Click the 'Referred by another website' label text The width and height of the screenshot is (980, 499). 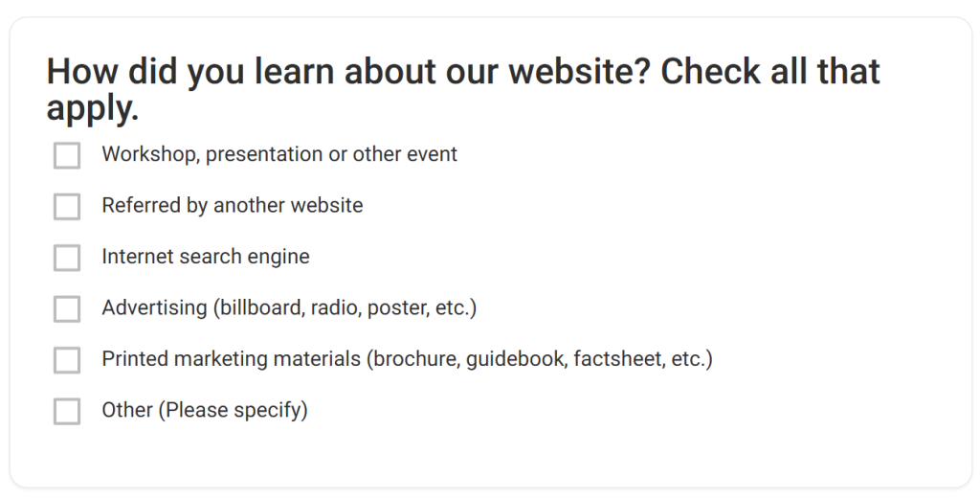(x=233, y=206)
